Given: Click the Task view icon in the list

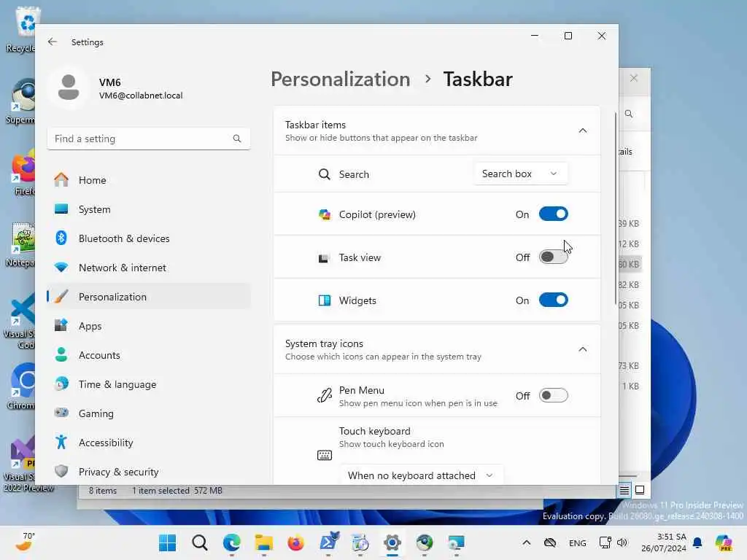Looking at the screenshot, I should pyautogui.click(x=323, y=258).
